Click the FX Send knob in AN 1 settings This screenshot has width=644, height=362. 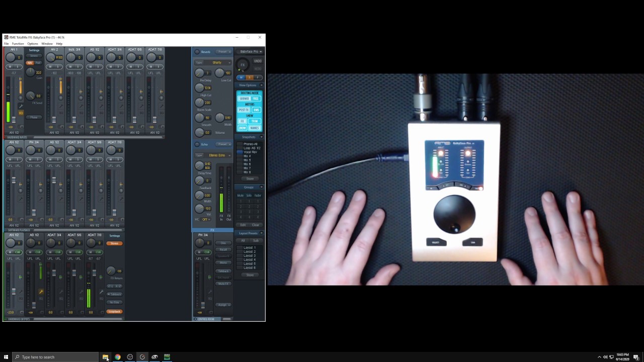31,96
